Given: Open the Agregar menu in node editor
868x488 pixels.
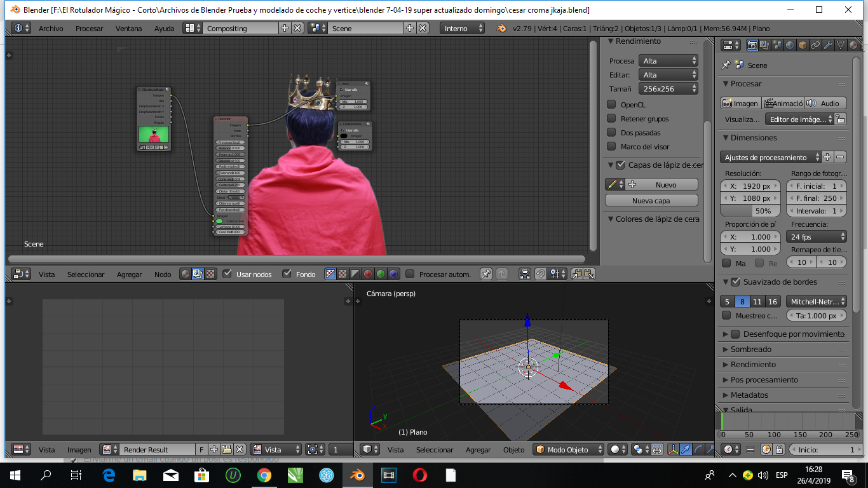Looking at the screenshot, I should click(x=129, y=274).
